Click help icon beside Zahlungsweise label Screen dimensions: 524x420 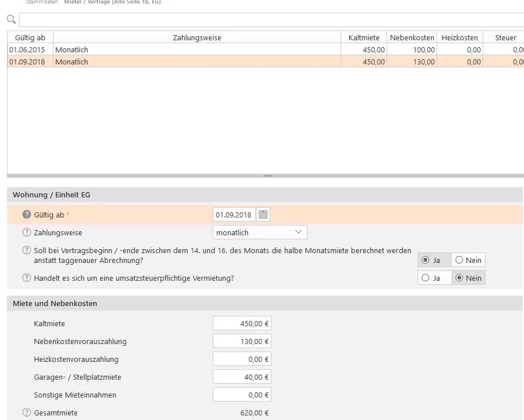pos(26,233)
